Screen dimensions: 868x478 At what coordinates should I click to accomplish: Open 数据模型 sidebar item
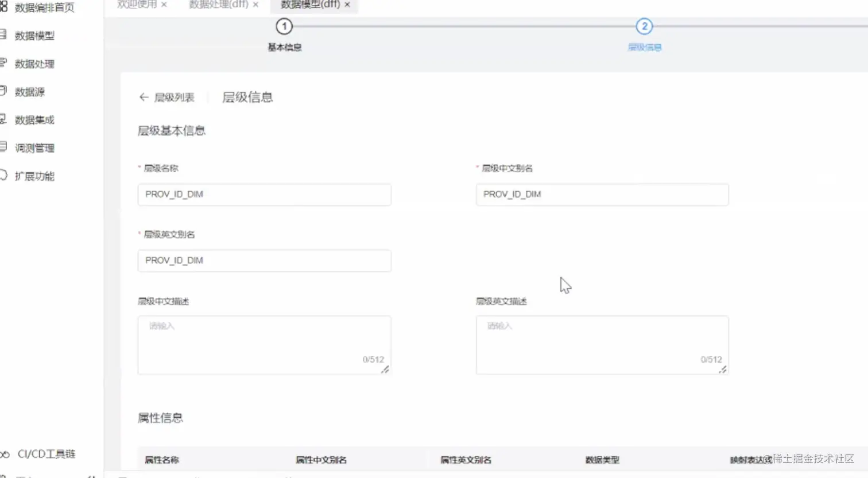pyautogui.click(x=34, y=36)
